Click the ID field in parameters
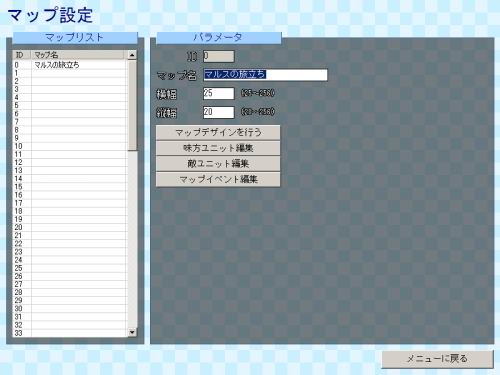Screen dimensions: 500x375 219,56
